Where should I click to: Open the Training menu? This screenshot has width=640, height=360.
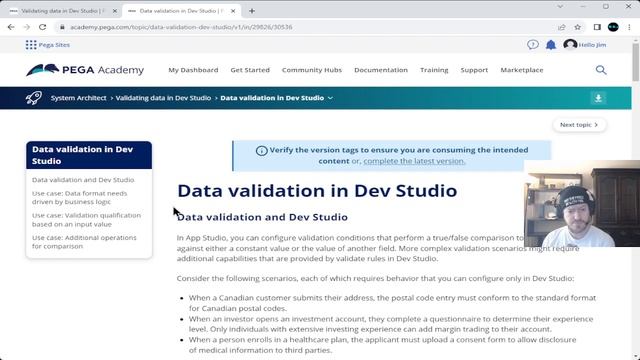pyautogui.click(x=434, y=70)
